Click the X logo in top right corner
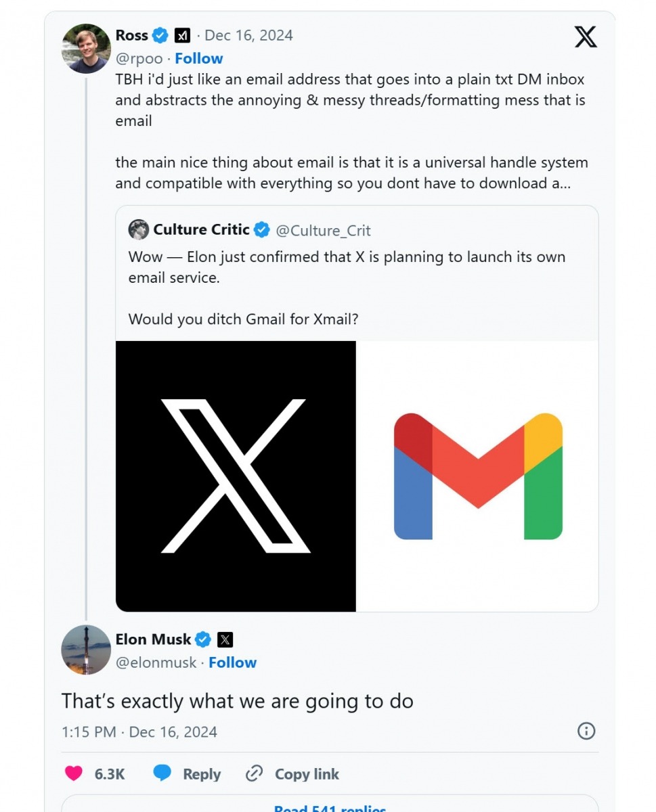Viewport: 656px width, 812px height. tap(586, 35)
